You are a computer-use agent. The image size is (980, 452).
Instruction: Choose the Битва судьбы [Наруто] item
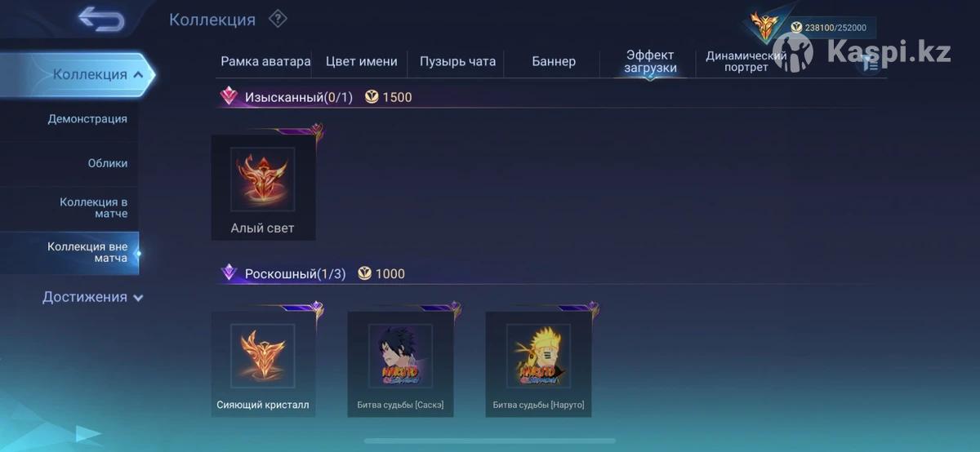[538, 364]
